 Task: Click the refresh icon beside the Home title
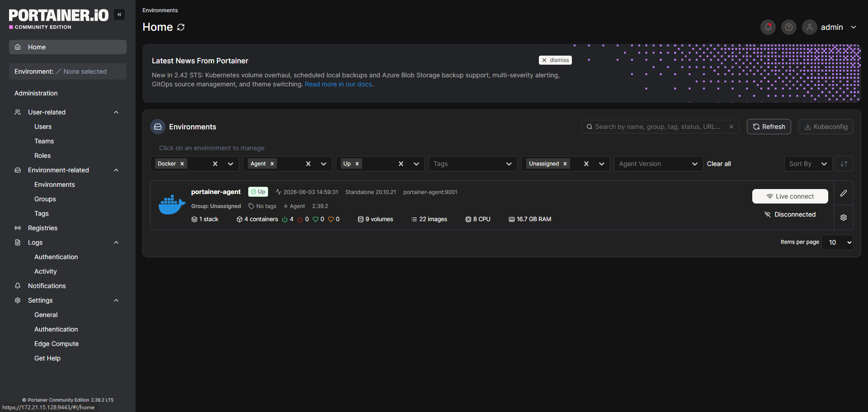click(x=181, y=27)
